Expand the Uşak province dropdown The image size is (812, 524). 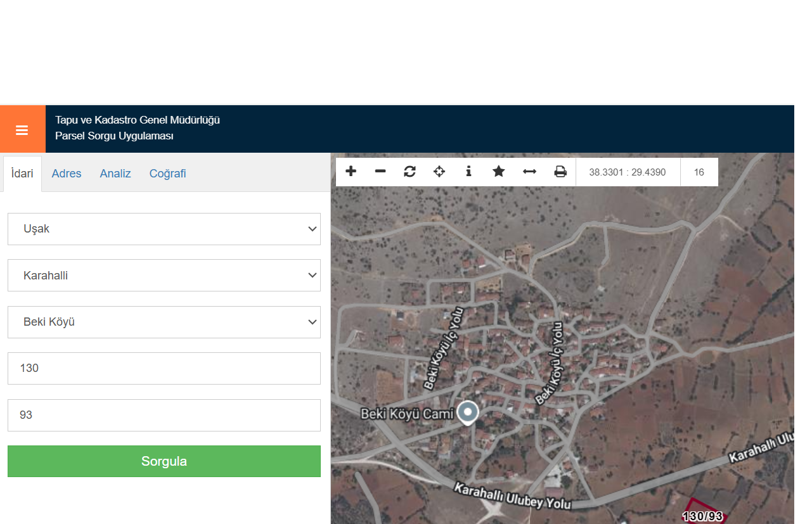point(164,229)
